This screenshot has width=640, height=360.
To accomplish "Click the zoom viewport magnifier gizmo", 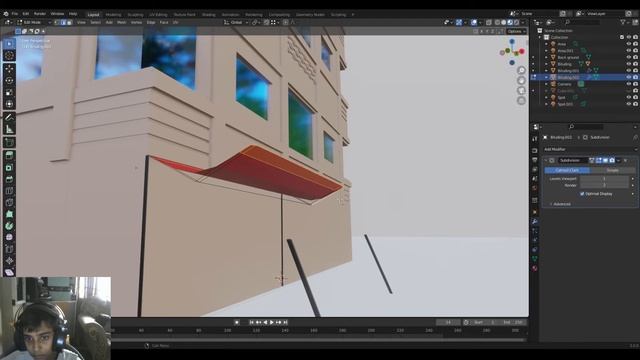I will [x=521, y=70].
